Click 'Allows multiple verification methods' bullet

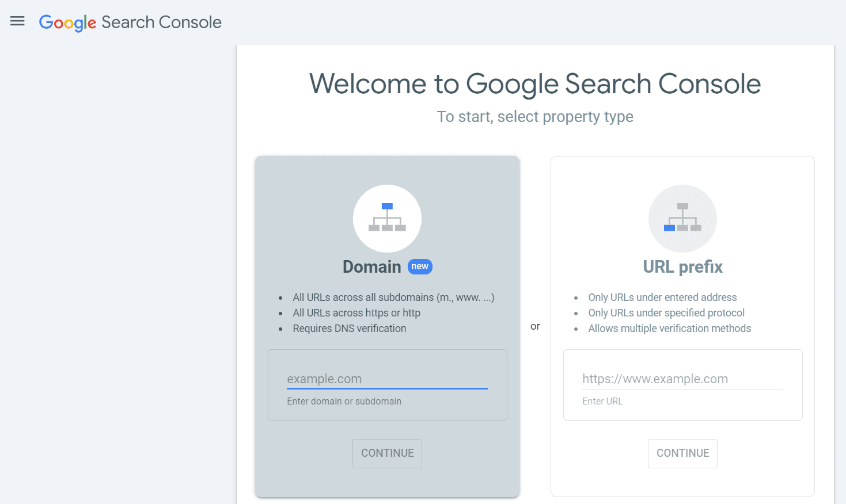coord(670,329)
